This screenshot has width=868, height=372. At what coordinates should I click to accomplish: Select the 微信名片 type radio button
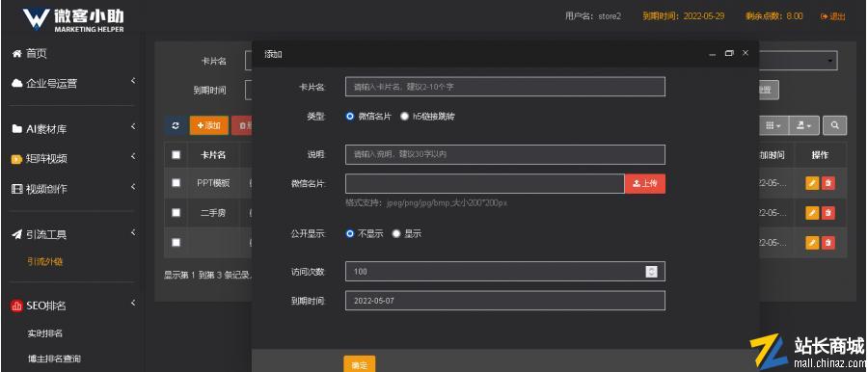tap(349, 117)
